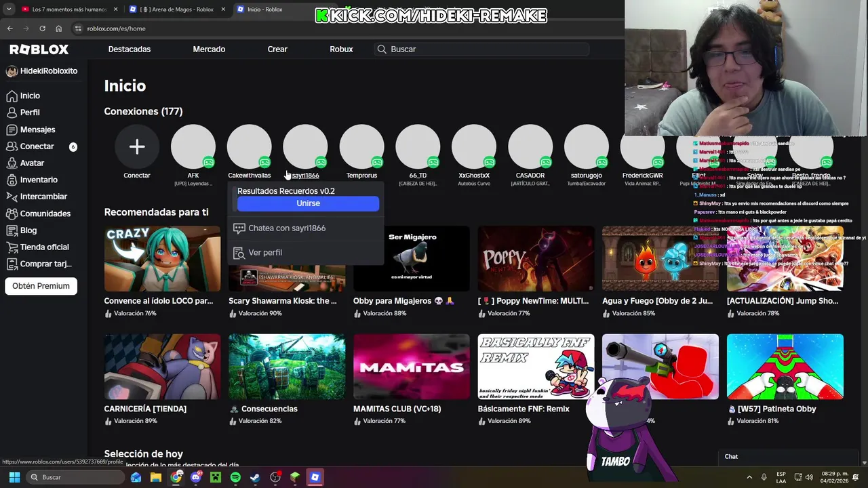868x488 pixels.
Task: Open the Obby para Migajeros game
Action: pyautogui.click(x=411, y=259)
